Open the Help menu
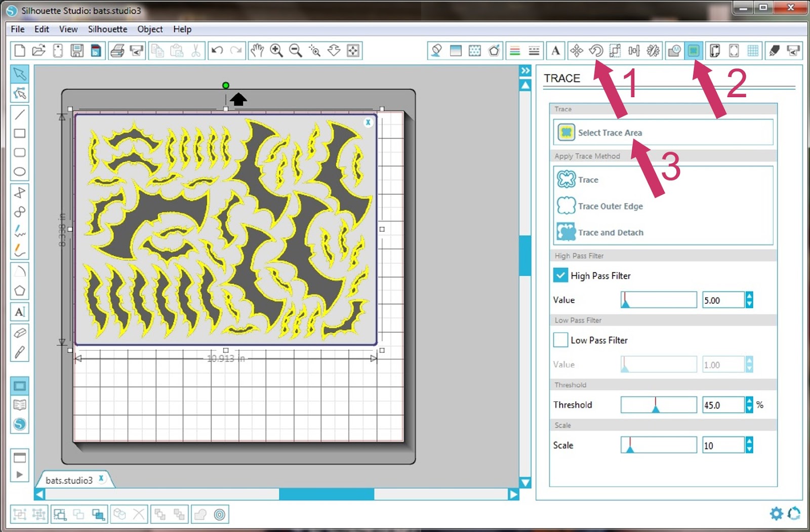 click(x=182, y=29)
